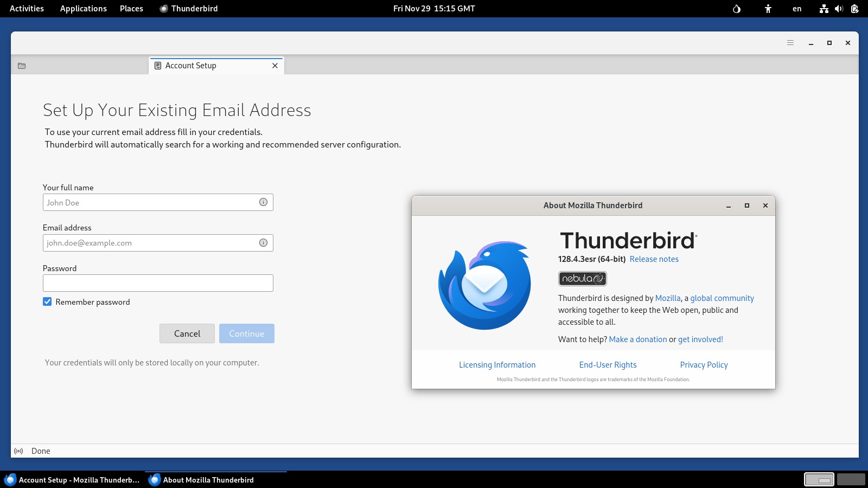The image size is (868, 488).
Task: Close the main Thunderbird window
Action: coord(848,43)
